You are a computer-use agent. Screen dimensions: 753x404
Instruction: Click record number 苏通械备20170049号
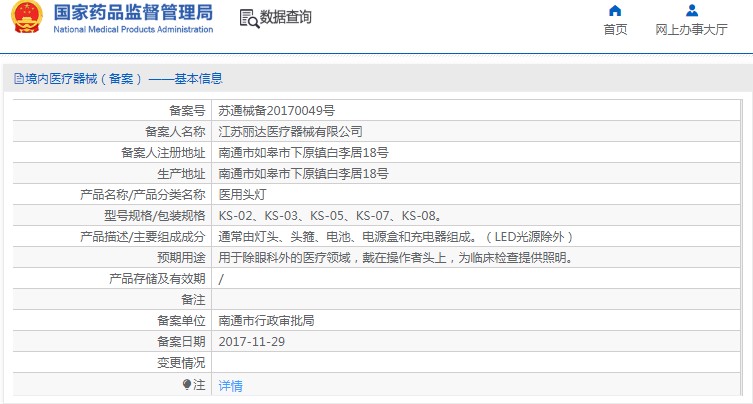click(x=277, y=111)
